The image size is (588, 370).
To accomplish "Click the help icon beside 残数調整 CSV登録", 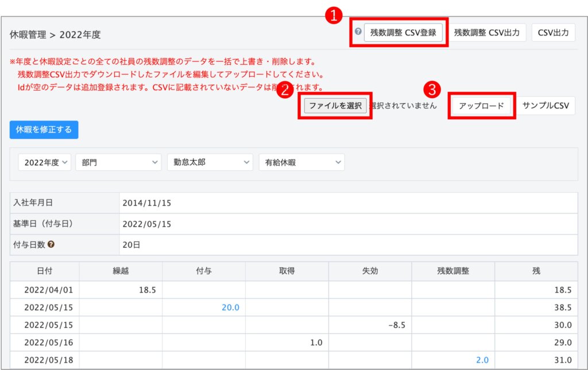I will pyautogui.click(x=358, y=32).
